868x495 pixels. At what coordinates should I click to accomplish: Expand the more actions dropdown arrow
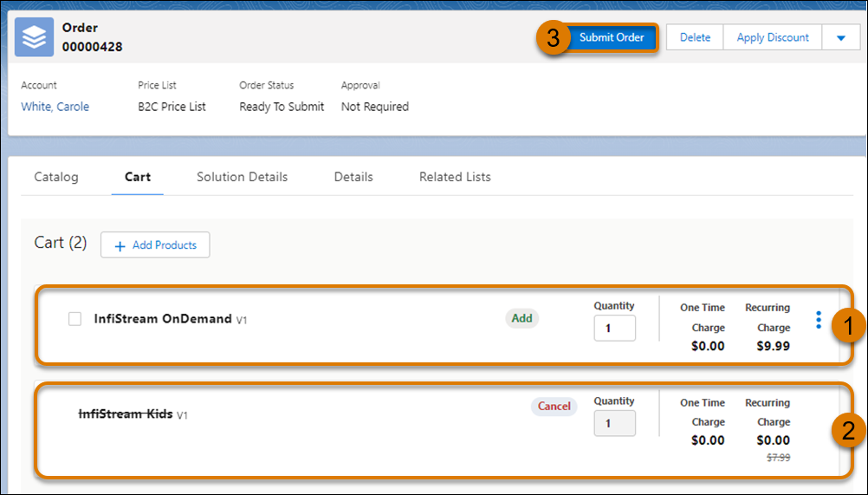click(x=841, y=37)
